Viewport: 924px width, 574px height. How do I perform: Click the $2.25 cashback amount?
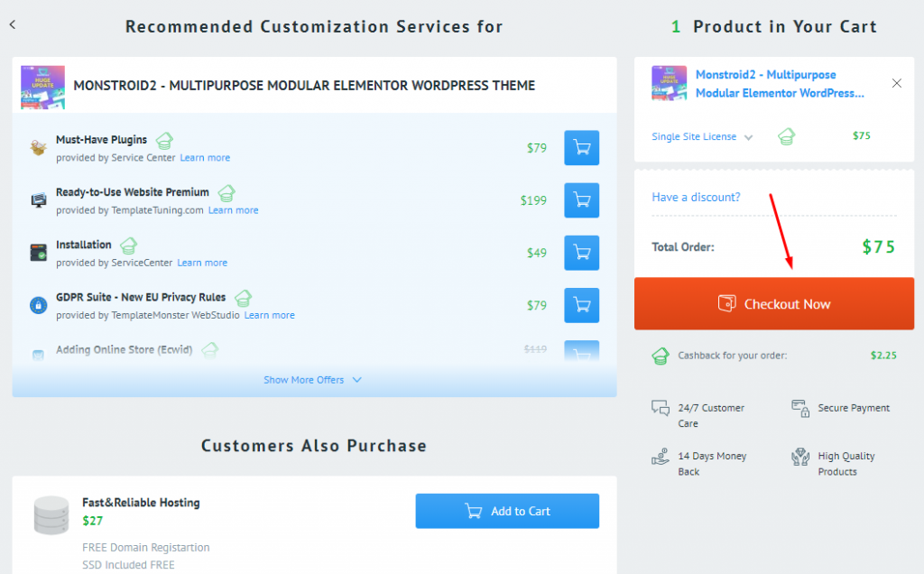pyautogui.click(x=883, y=356)
